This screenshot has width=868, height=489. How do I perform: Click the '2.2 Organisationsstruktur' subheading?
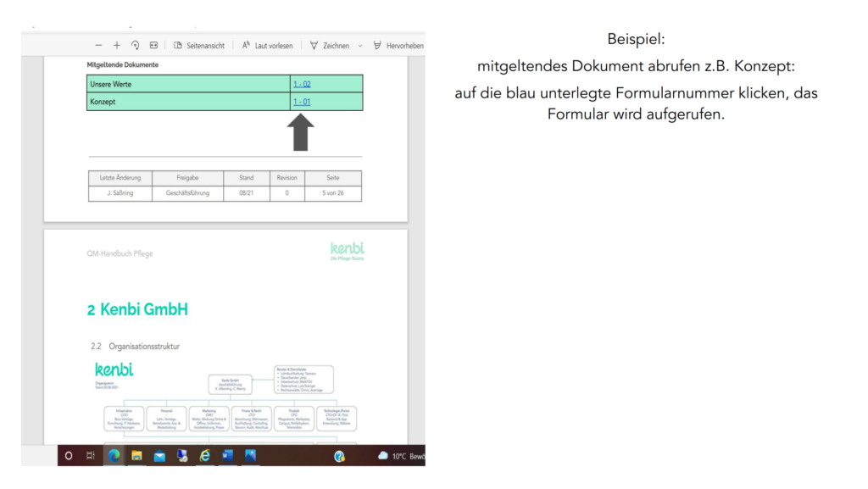tap(135, 347)
